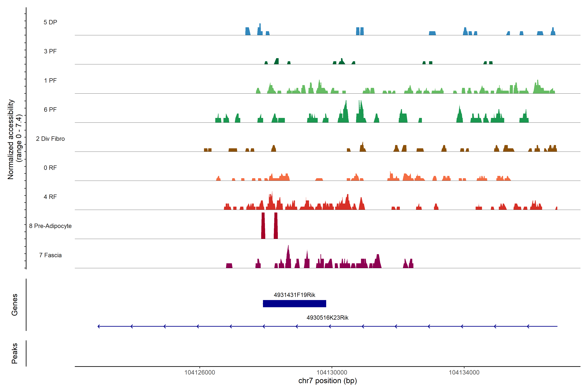Image resolution: width=588 pixels, height=392 pixels.
Task: Click the chr7 position axis title
Action: coord(327,381)
